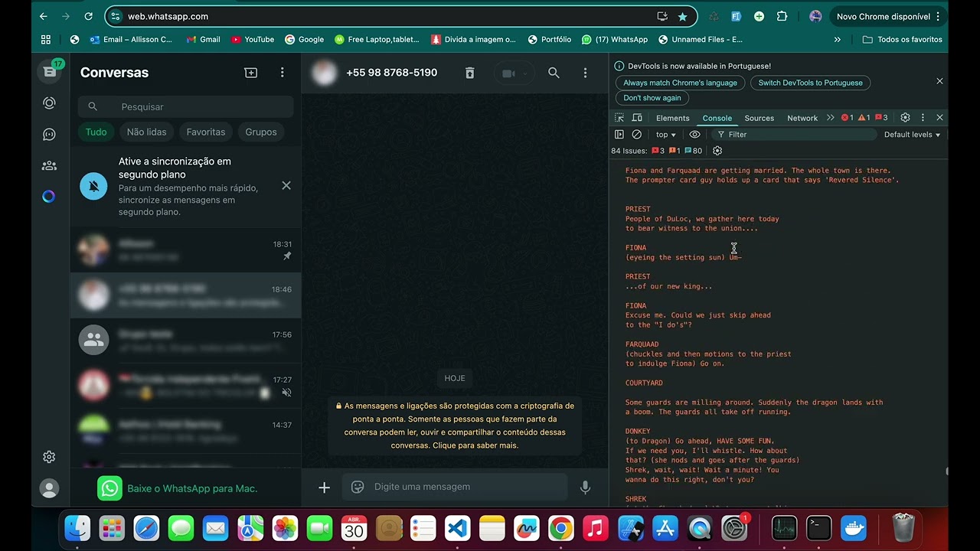This screenshot has width=980, height=551.
Task: Close the DevTools language infobar
Action: [x=939, y=81]
